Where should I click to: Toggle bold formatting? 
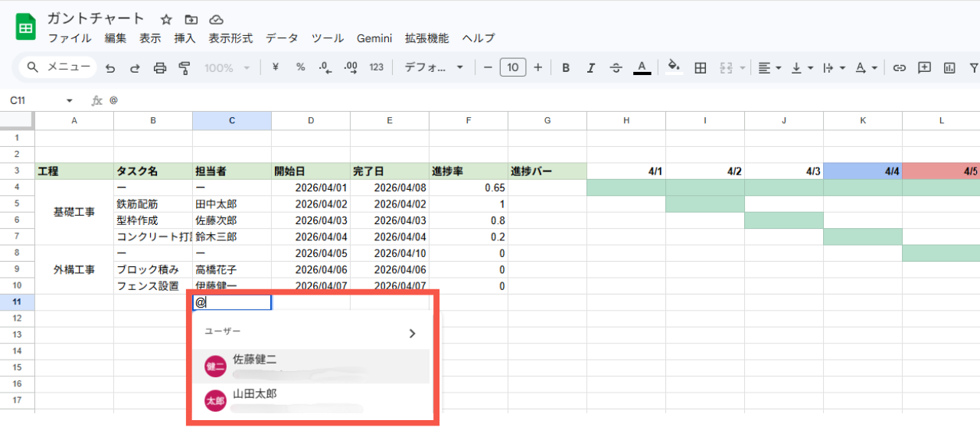[x=566, y=68]
